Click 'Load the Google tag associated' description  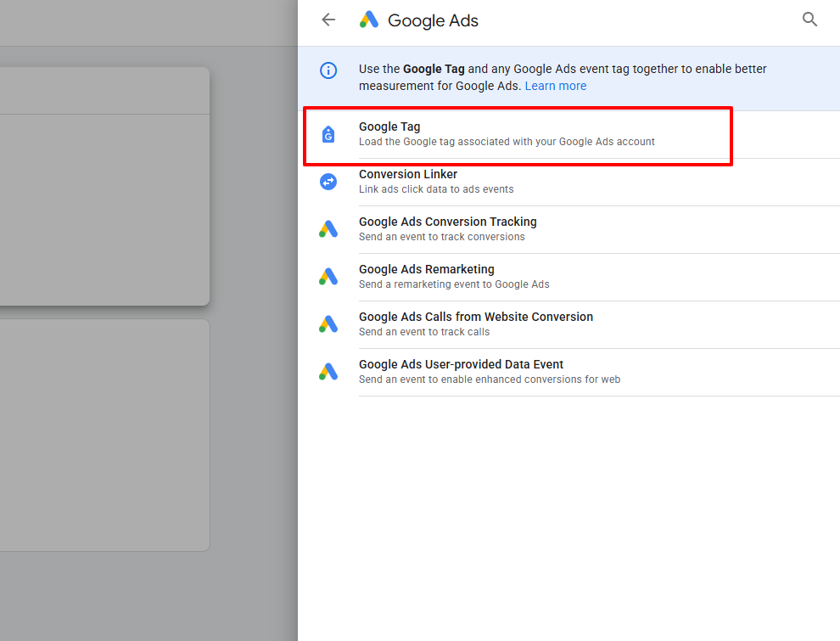pyautogui.click(x=507, y=142)
